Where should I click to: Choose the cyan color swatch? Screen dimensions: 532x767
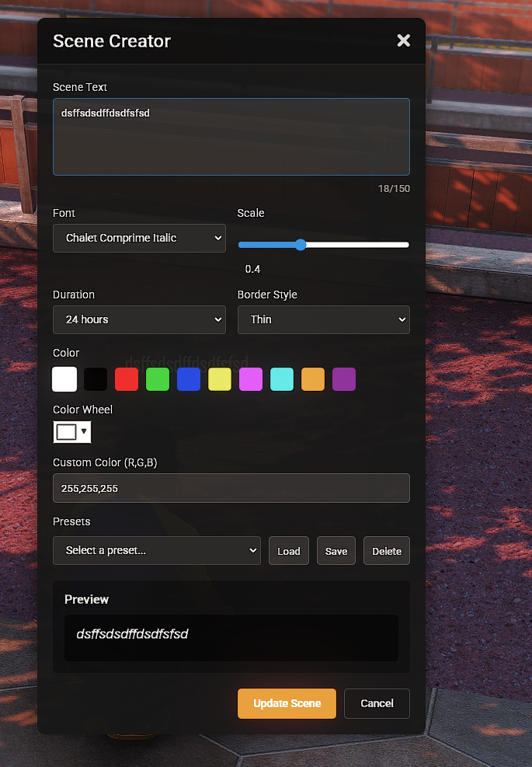click(282, 379)
